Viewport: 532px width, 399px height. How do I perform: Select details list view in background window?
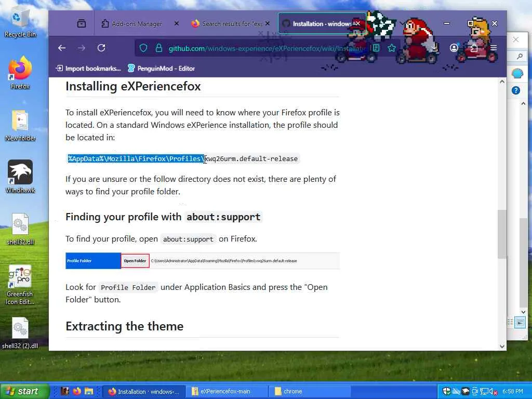(x=510, y=322)
